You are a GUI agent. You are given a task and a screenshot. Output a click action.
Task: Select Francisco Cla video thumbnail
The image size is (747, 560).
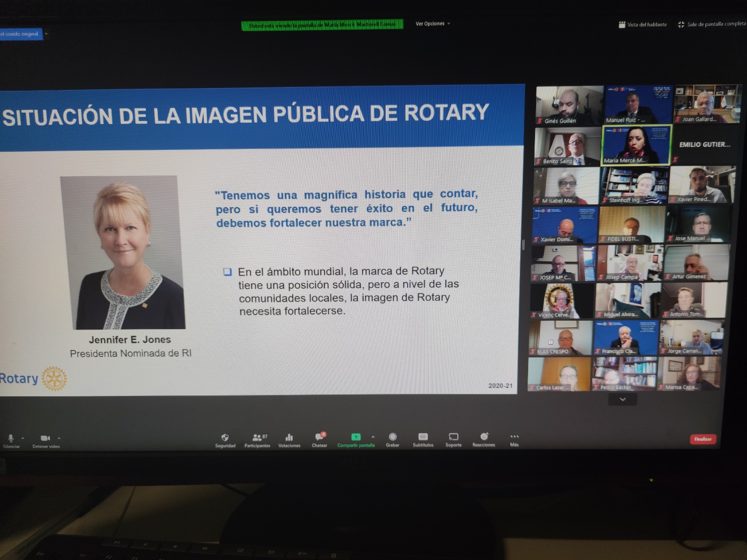pos(626,337)
